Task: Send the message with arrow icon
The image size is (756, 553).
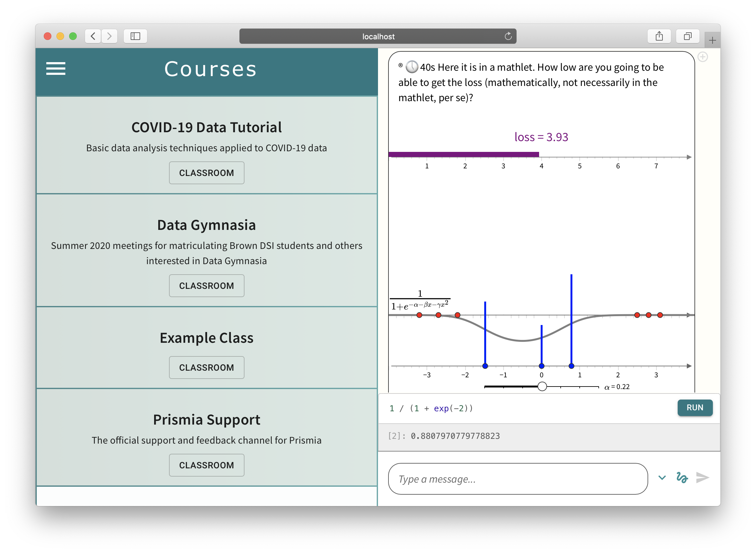Action: coord(702,477)
